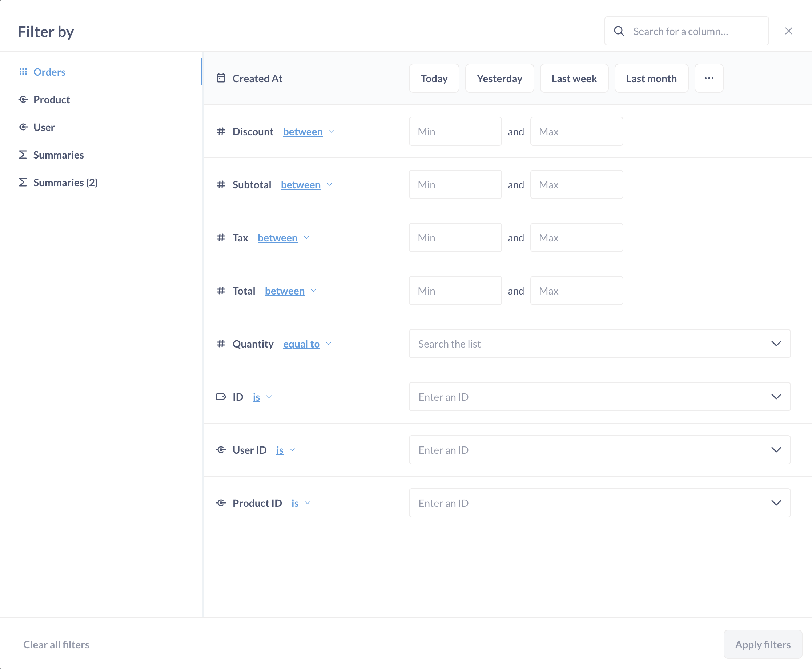Click the search magnifier icon

[x=618, y=30]
